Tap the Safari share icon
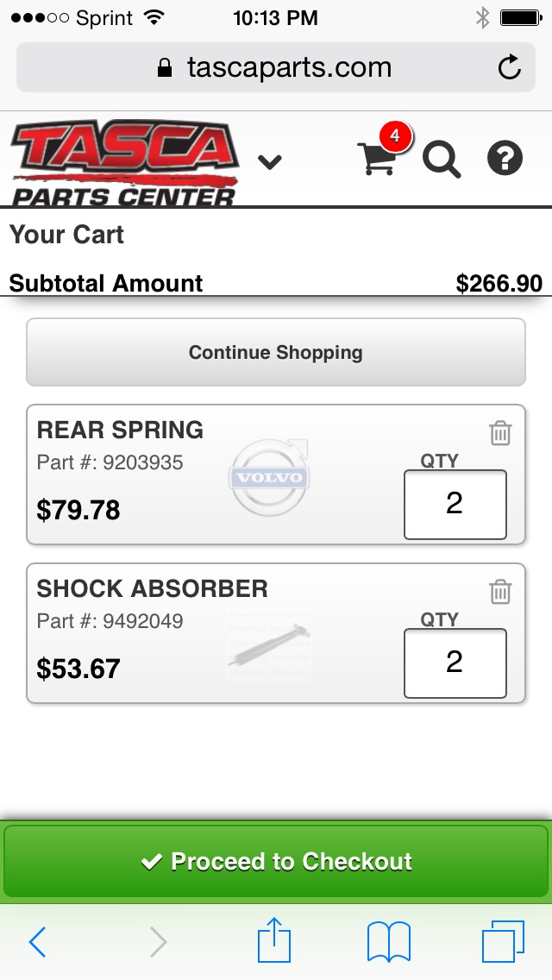The width and height of the screenshot is (552, 980). point(276,941)
